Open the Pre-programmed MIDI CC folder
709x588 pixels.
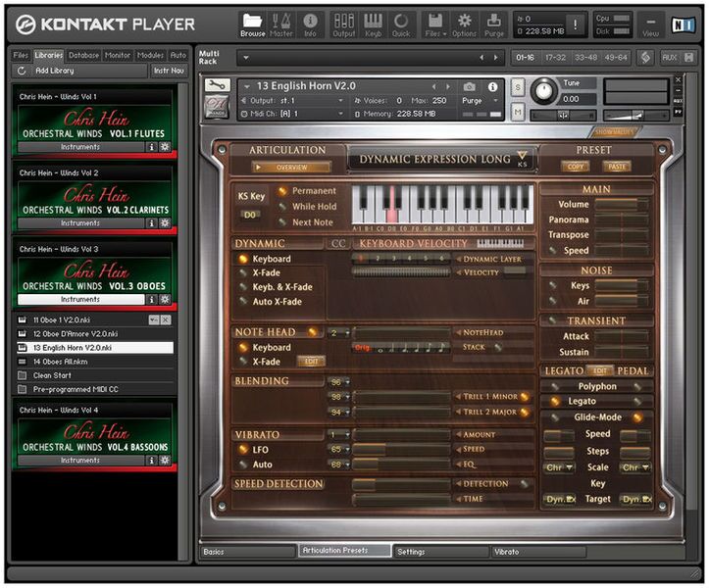[x=95, y=389]
